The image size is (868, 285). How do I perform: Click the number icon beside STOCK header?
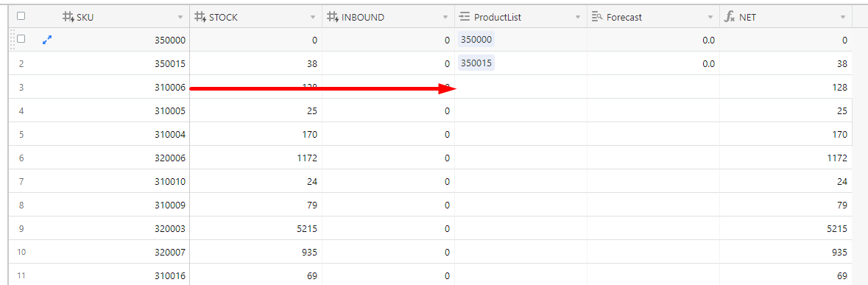[200, 17]
